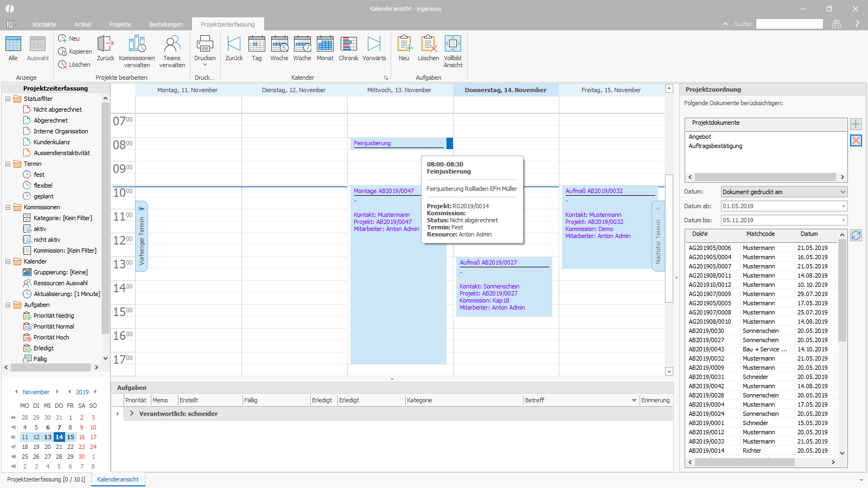Screen dimensions: 868x488
Task: Click the green plus to add Projektdokument
Action: tap(856, 124)
